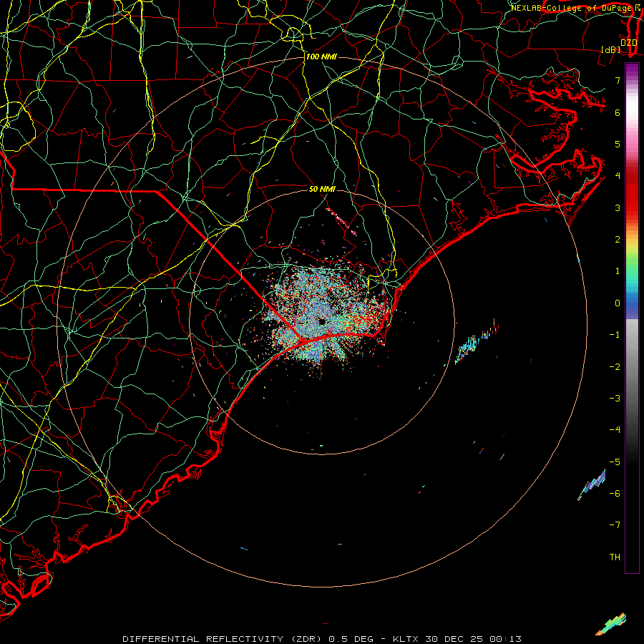Image resolution: width=644 pixels, height=644 pixels.
Task: Select the 2 value on the colorbar scale
Action: coord(618,240)
